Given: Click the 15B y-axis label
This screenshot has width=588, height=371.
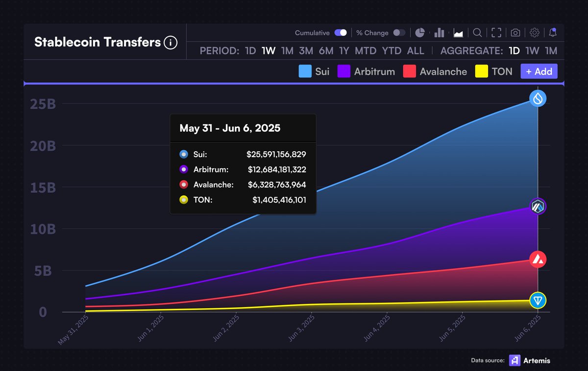Looking at the screenshot, I should tap(43, 187).
